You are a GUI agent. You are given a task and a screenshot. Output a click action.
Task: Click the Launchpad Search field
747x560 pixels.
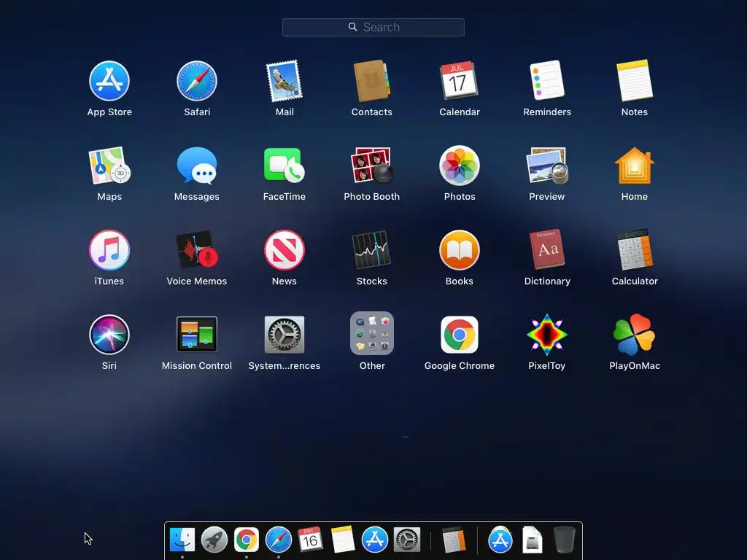[373, 27]
